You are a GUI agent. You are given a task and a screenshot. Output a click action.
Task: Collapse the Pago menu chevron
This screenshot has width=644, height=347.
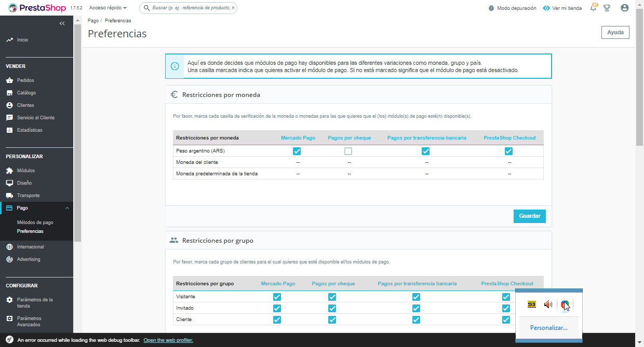point(67,208)
